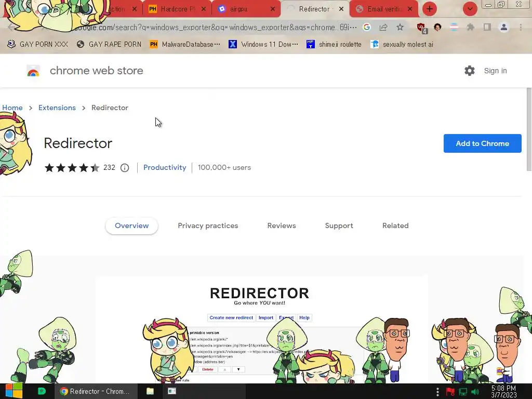Go to Home breadcrumb link
Viewport: 532px width, 399px height.
12,108
